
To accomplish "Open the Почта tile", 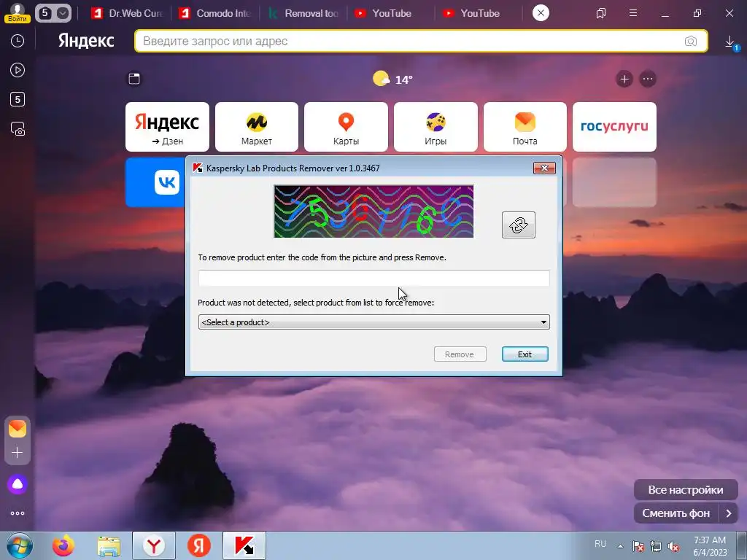I will tap(525, 127).
